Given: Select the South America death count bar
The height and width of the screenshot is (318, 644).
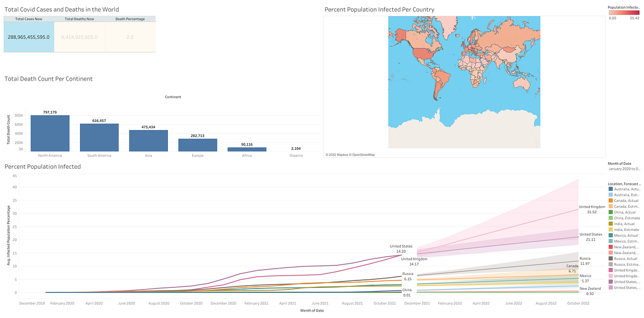Looking at the screenshot, I should 99,138.
